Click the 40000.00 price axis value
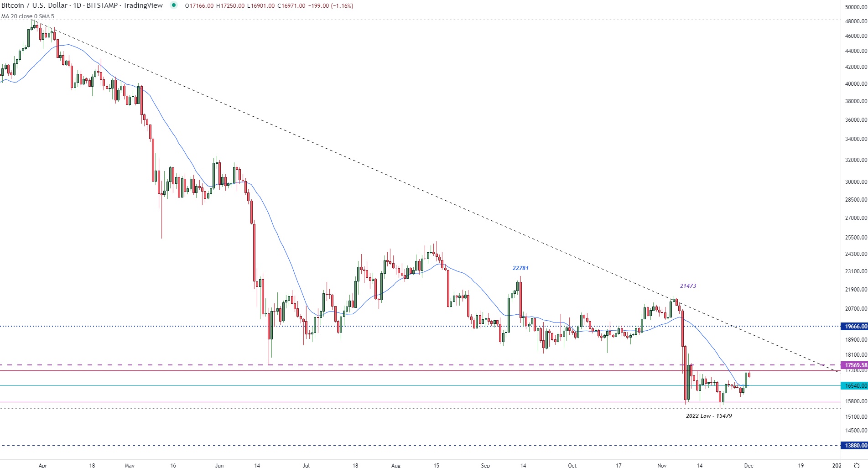Viewport: 868px width, 468px height. (x=856, y=84)
